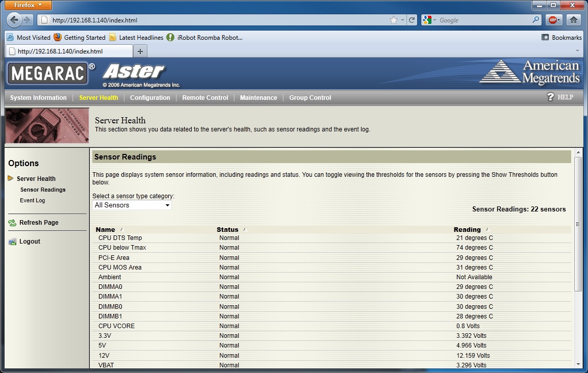The height and width of the screenshot is (373, 588).
Task: Go to the browser Home icon
Action: tap(573, 20)
